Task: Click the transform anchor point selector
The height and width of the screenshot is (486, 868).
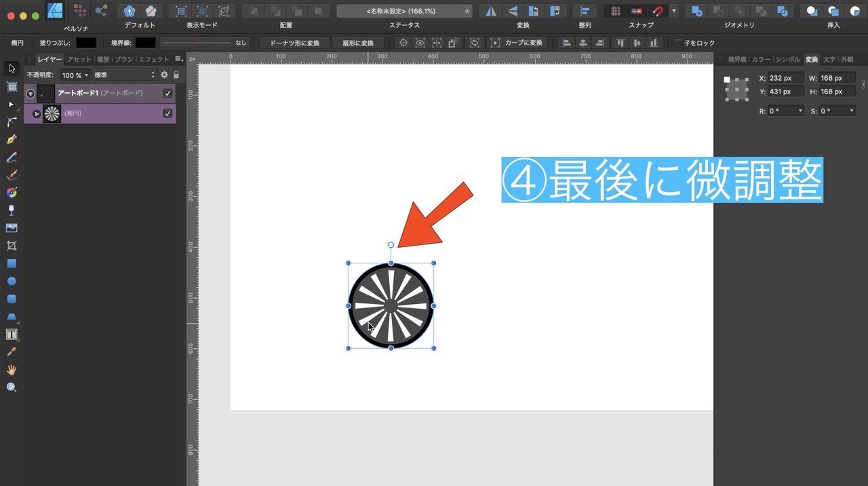Action: (736, 88)
